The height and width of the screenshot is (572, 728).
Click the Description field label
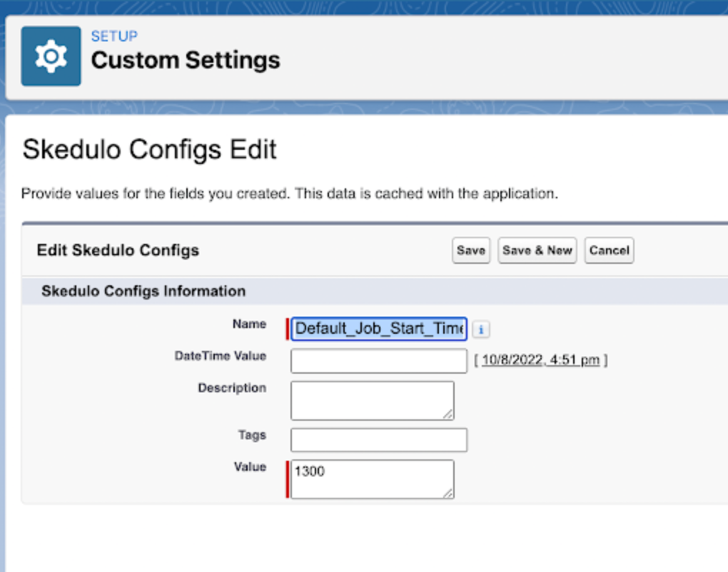232,388
